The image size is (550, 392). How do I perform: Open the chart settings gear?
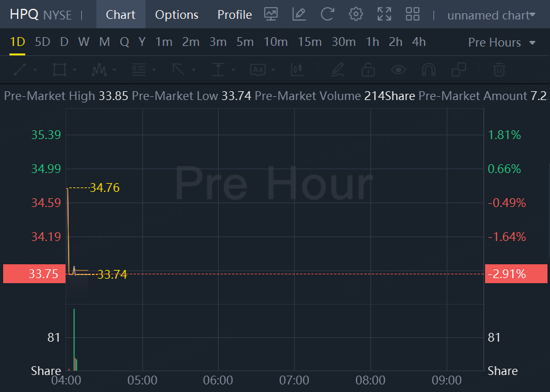[x=356, y=14]
